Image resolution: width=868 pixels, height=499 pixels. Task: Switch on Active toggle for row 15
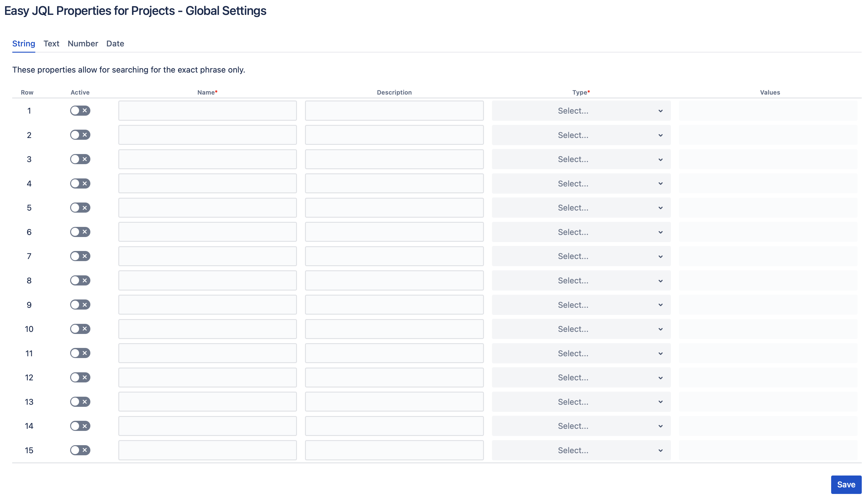[80, 450]
